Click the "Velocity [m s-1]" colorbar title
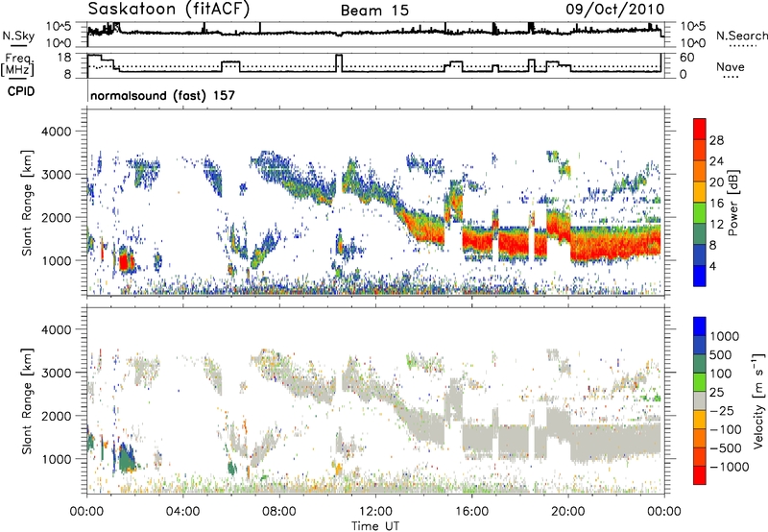The height and width of the screenshot is (532, 768). (x=758, y=400)
